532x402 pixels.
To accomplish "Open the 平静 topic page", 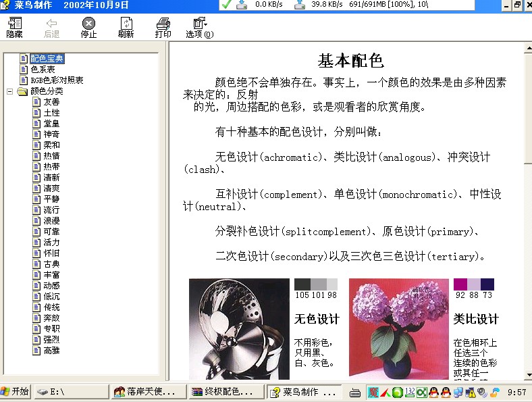I will coord(51,199).
